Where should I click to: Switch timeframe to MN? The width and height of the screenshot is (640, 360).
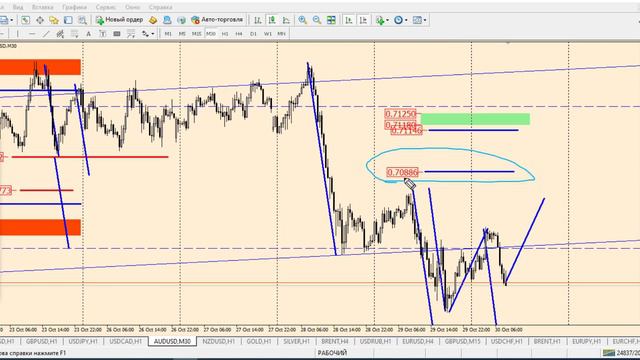pos(281,34)
